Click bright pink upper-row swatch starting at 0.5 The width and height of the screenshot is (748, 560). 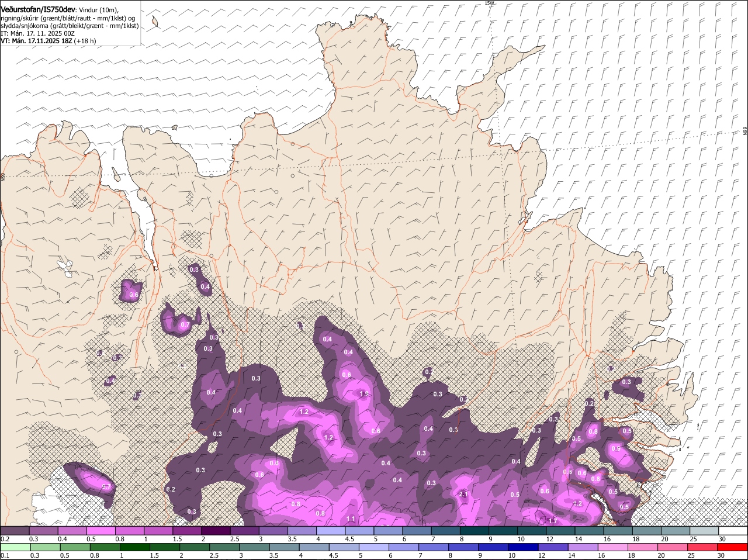click(101, 531)
